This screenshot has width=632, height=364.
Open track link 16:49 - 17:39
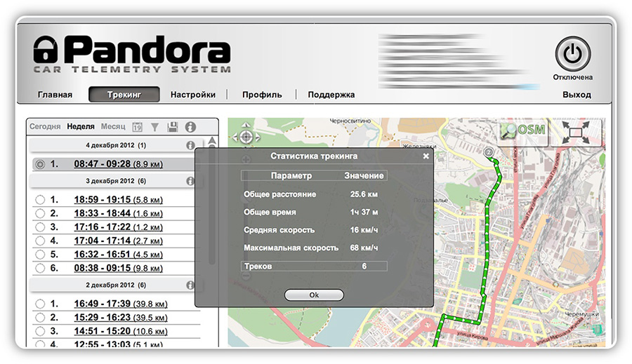click(x=121, y=304)
